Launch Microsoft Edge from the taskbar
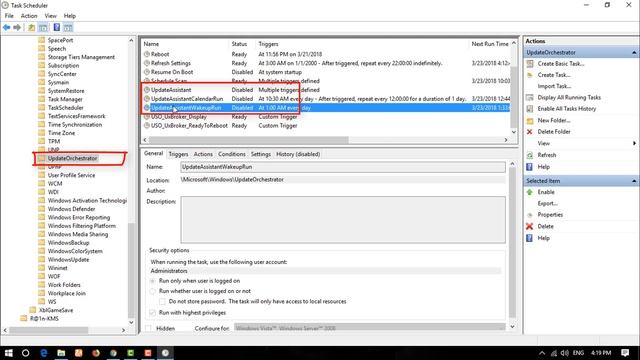This screenshot has height=360, width=640. pyautogui.click(x=44, y=353)
